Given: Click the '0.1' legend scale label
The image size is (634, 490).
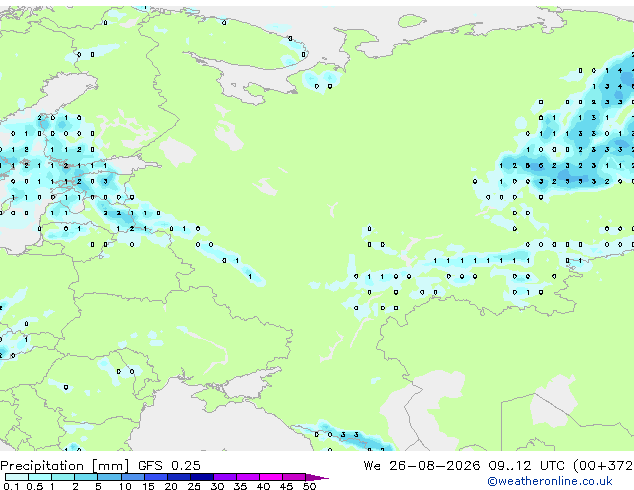Looking at the screenshot, I should point(11,486).
